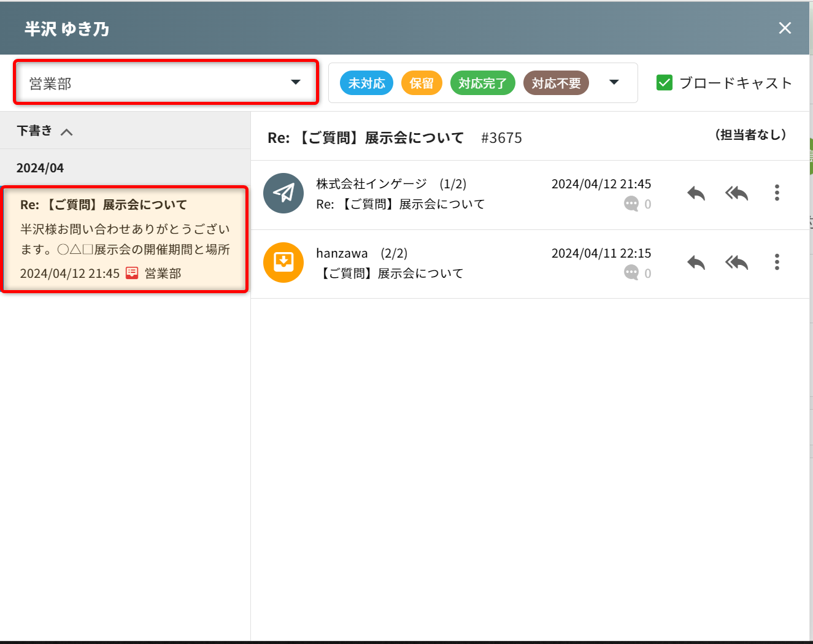
Task: Open three-dot menu for hanzawa message
Action: (x=777, y=262)
